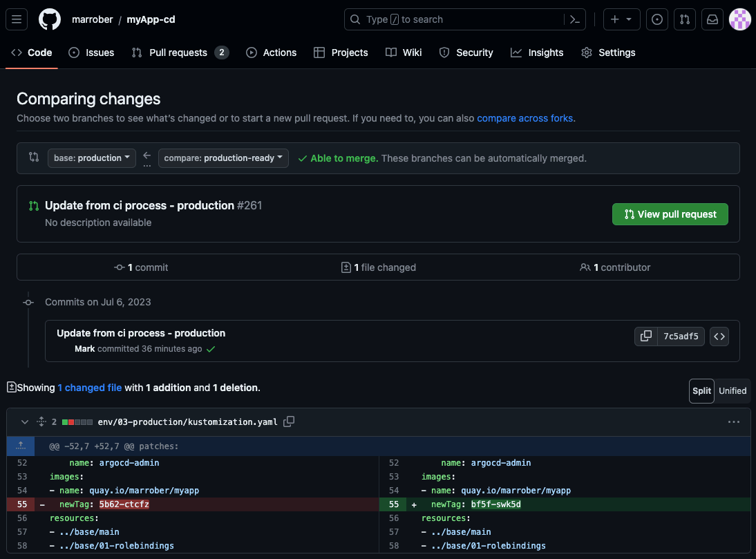
Task: Open the pull requests header icon
Action: (x=684, y=19)
